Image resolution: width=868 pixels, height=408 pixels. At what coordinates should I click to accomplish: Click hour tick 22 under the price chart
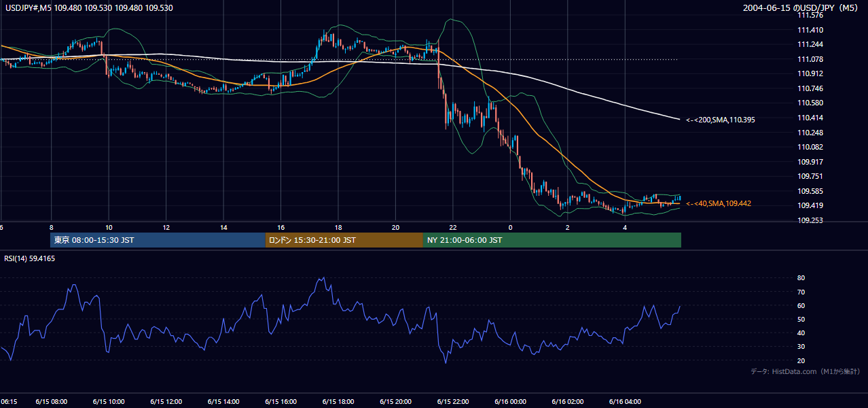point(452,228)
